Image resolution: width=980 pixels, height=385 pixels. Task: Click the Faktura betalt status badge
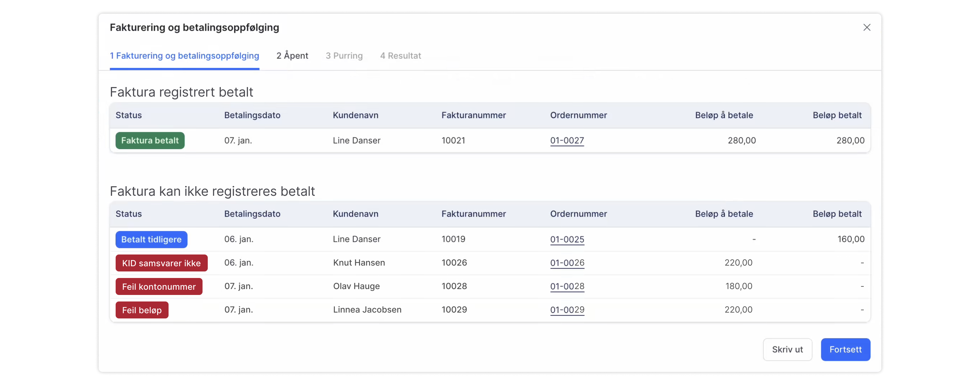click(x=150, y=141)
